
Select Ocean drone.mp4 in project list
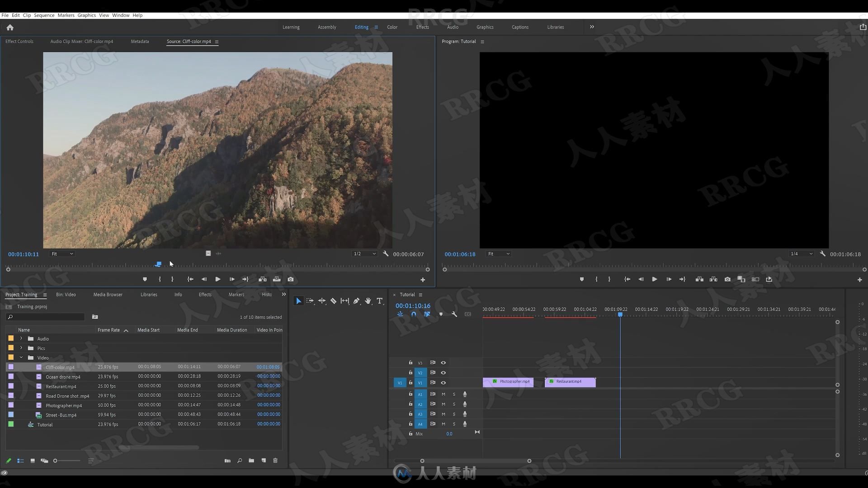tap(63, 377)
